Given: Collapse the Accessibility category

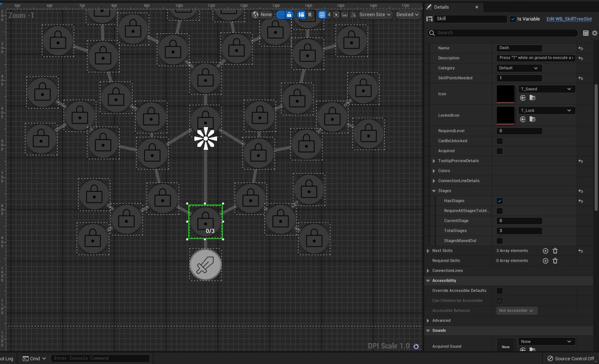Looking at the screenshot, I should 428,281.
